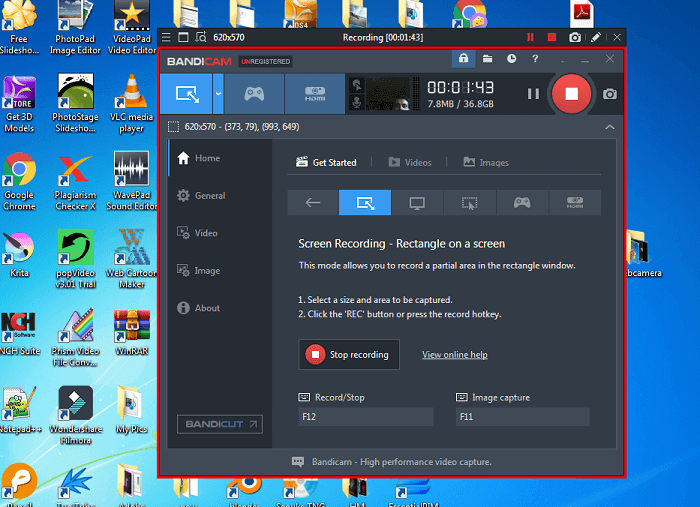Switch to the Get Started tab
The width and height of the screenshot is (700, 507).
[326, 162]
